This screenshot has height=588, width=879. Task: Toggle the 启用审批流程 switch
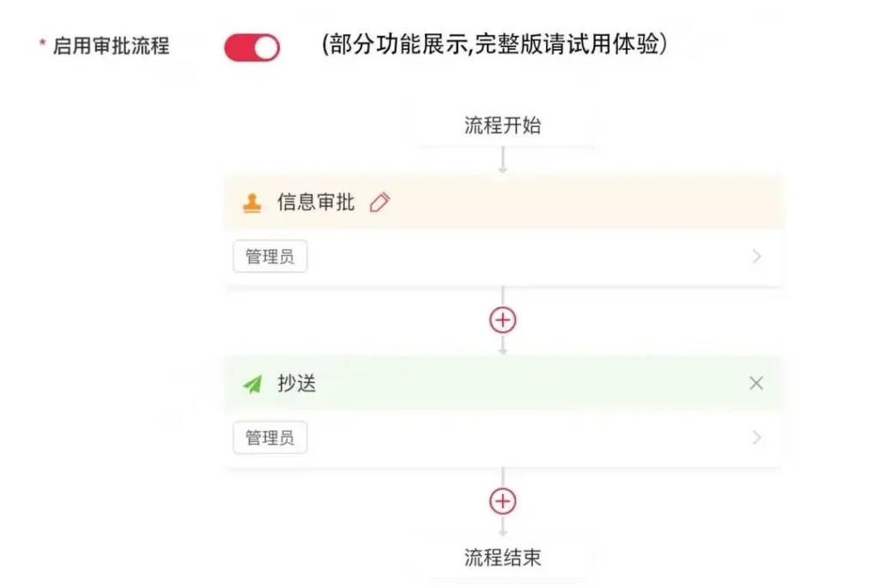point(252,47)
